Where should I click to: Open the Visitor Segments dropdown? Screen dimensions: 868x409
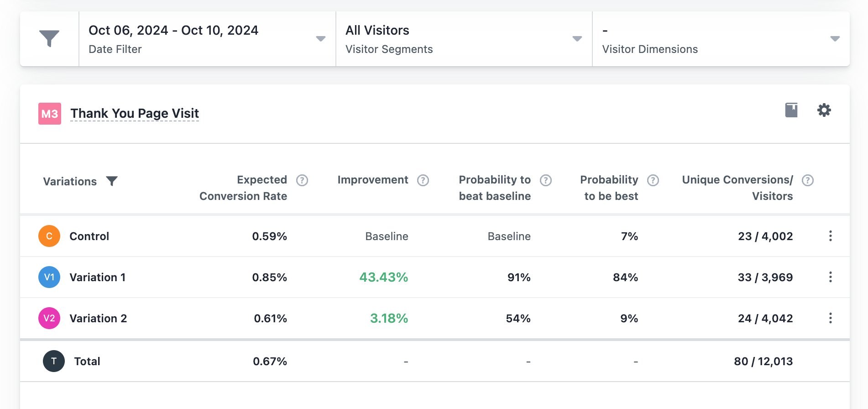pyautogui.click(x=464, y=39)
